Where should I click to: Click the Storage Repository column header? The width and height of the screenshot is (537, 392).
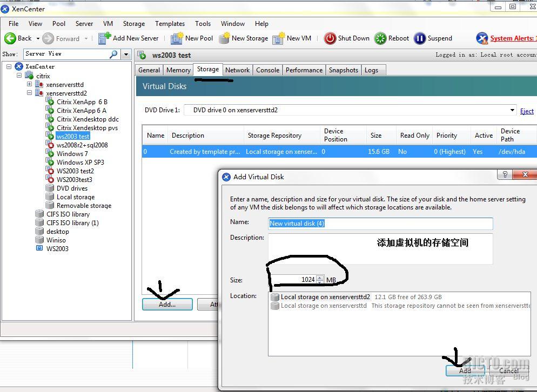tap(274, 135)
